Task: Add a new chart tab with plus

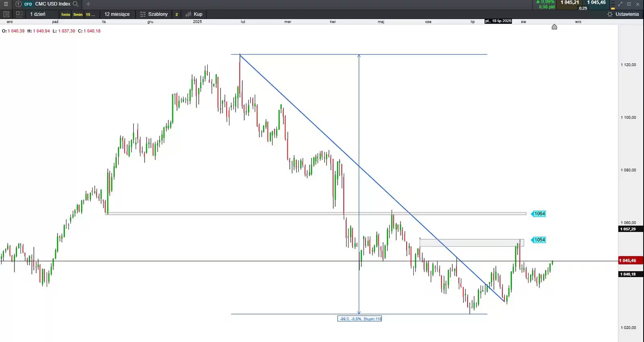Action: click(x=88, y=4)
